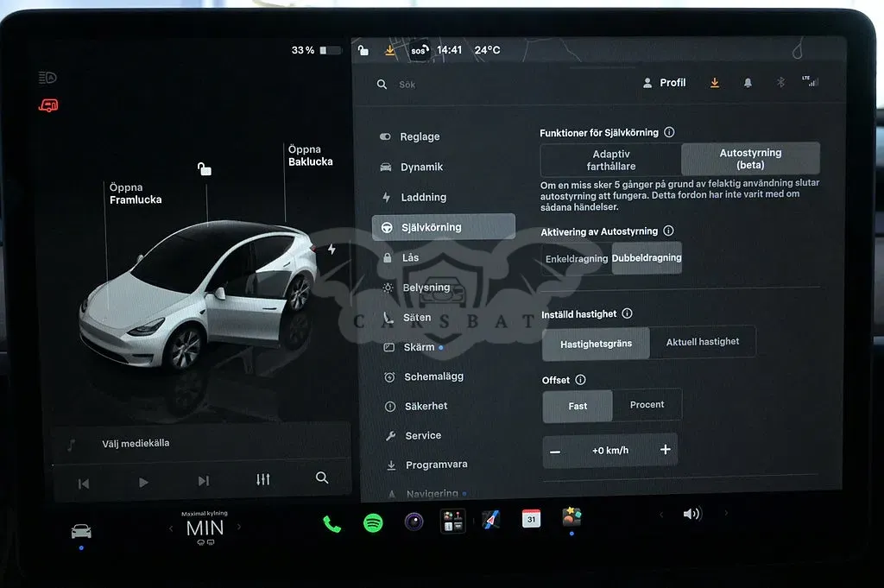Viewport: 884px width, 588px height.
Task: Open Bluetooth settings icon
Action: [780, 82]
